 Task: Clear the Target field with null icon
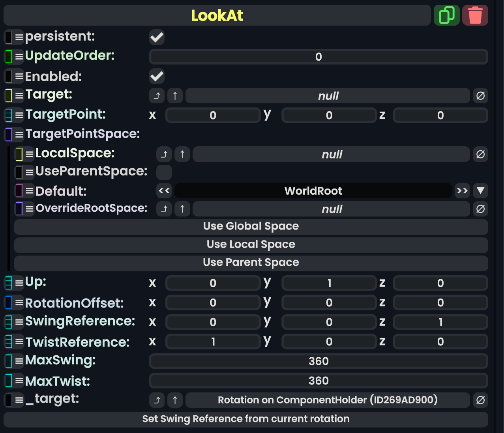point(480,96)
